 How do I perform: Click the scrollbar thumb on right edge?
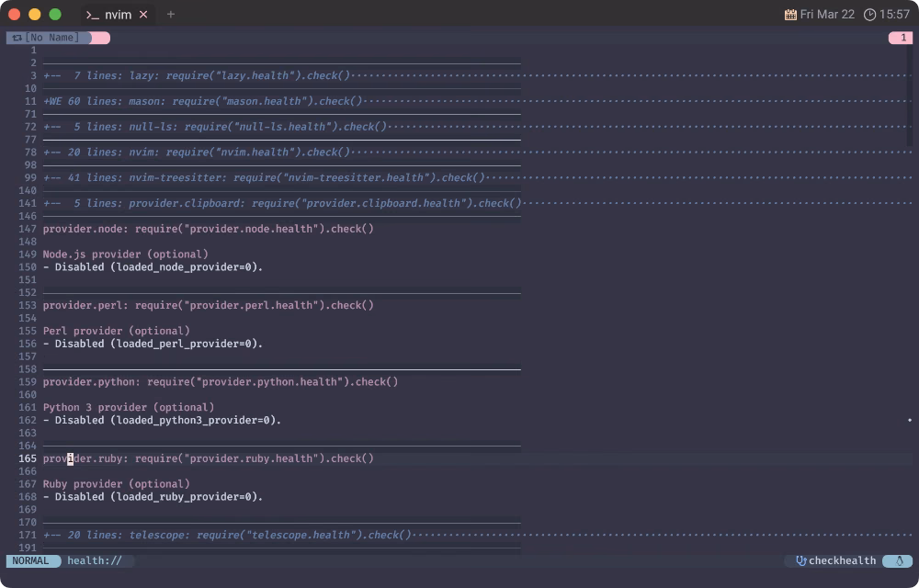pos(910,95)
